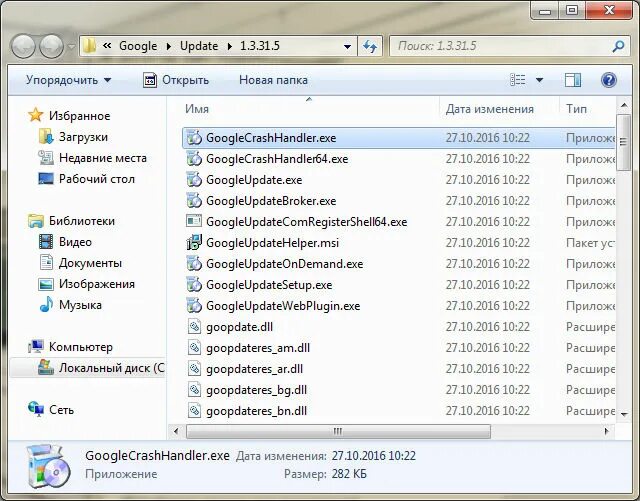
Task: Open view options dropdown arrow
Action: pos(539,80)
